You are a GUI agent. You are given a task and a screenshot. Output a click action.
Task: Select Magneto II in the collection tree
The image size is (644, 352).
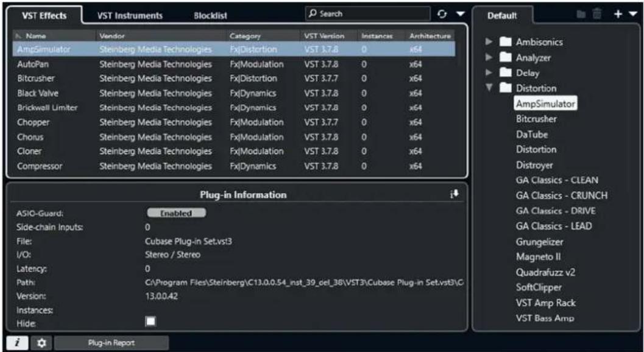538,257
